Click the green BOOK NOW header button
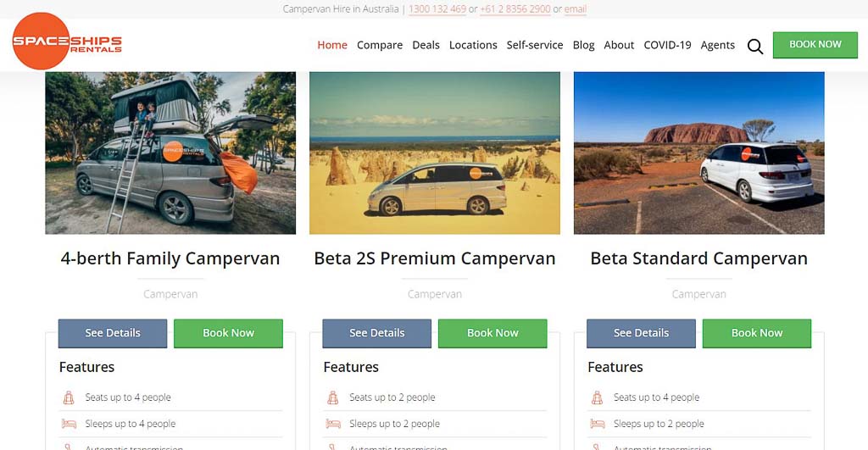Viewport: 868px width, 450px height. 815,45
